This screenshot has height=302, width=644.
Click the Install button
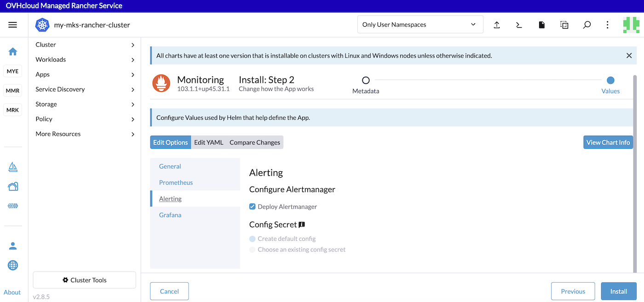click(x=619, y=291)
